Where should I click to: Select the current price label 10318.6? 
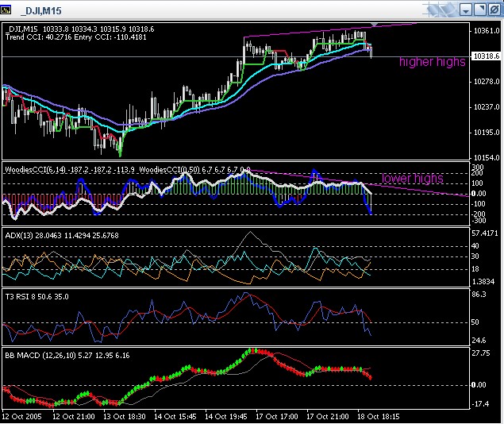pos(487,56)
